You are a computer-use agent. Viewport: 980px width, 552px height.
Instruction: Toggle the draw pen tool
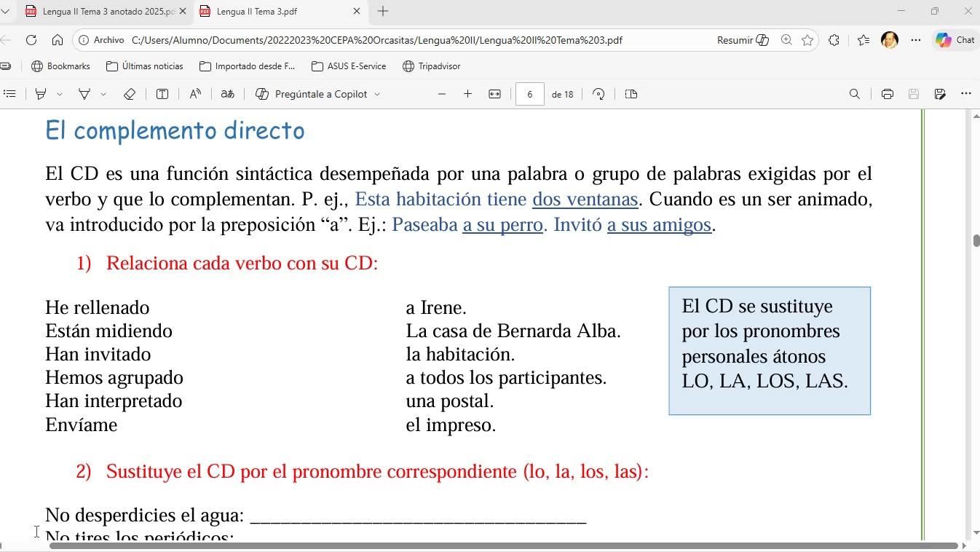click(x=84, y=94)
